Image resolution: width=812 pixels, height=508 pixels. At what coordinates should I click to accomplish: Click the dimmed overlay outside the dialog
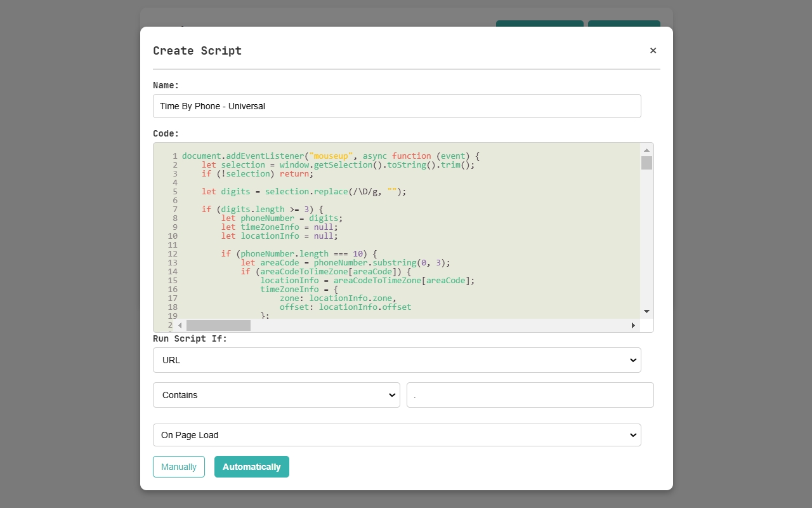[70, 254]
